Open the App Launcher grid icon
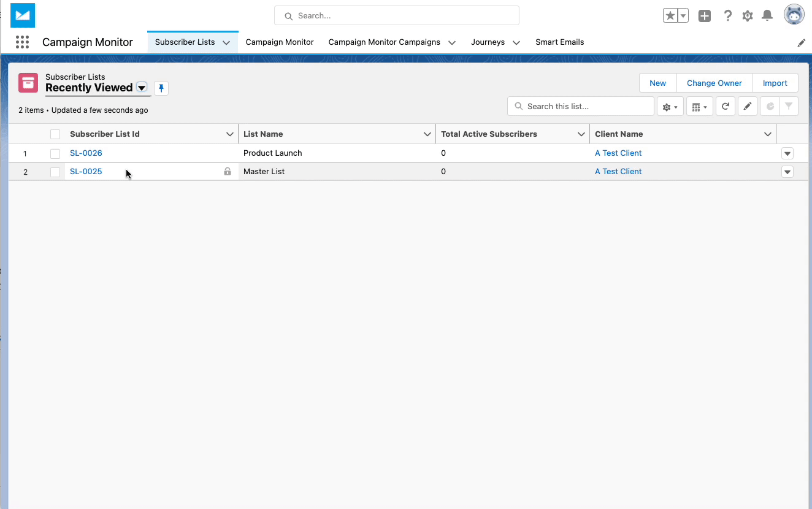This screenshot has width=812, height=509. click(22, 42)
